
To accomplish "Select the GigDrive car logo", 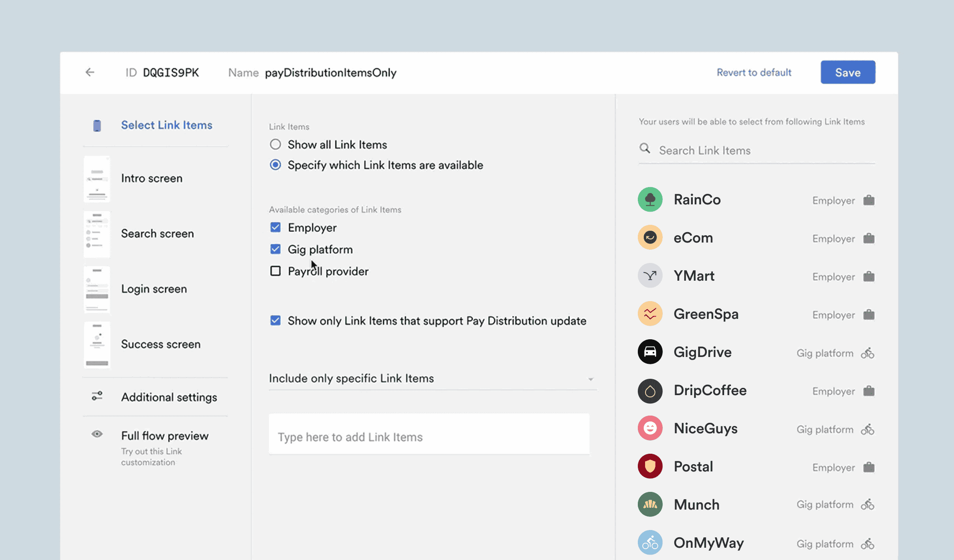I will coord(650,352).
